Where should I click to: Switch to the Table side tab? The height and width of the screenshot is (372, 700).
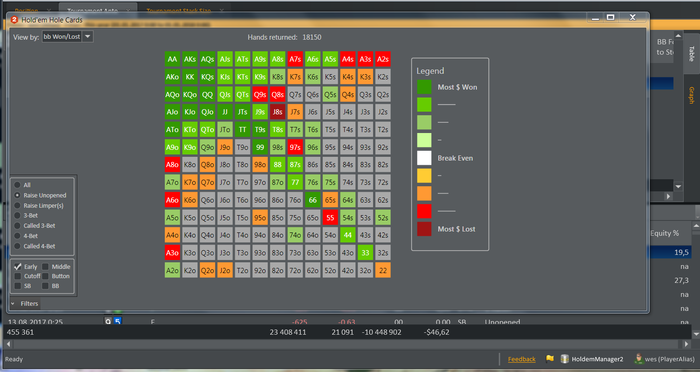click(x=692, y=54)
